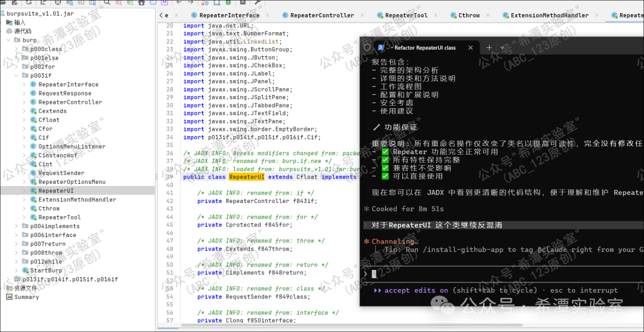The width and height of the screenshot is (644, 332).
Task: Close the Cthrow editor tab
Action: 489,15
